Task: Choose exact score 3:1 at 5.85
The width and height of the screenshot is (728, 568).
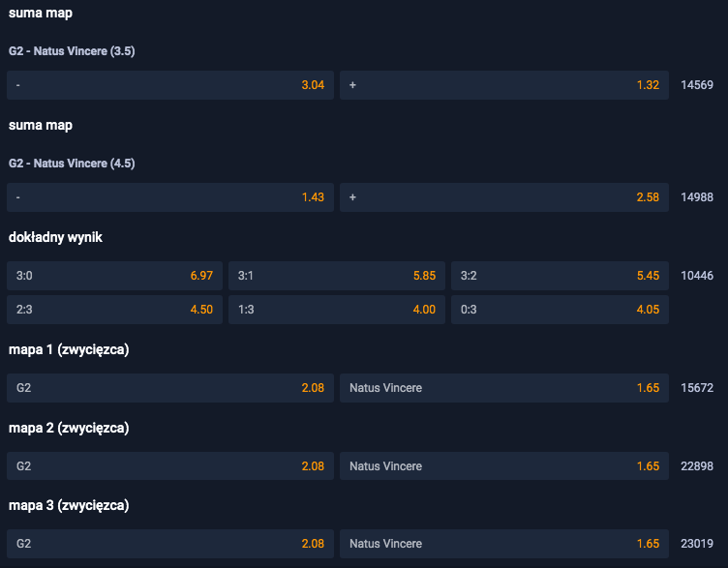Action: coord(337,276)
